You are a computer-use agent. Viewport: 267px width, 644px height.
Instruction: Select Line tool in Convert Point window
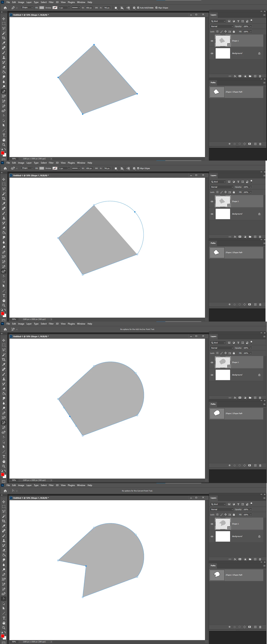click(x=4, y=613)
